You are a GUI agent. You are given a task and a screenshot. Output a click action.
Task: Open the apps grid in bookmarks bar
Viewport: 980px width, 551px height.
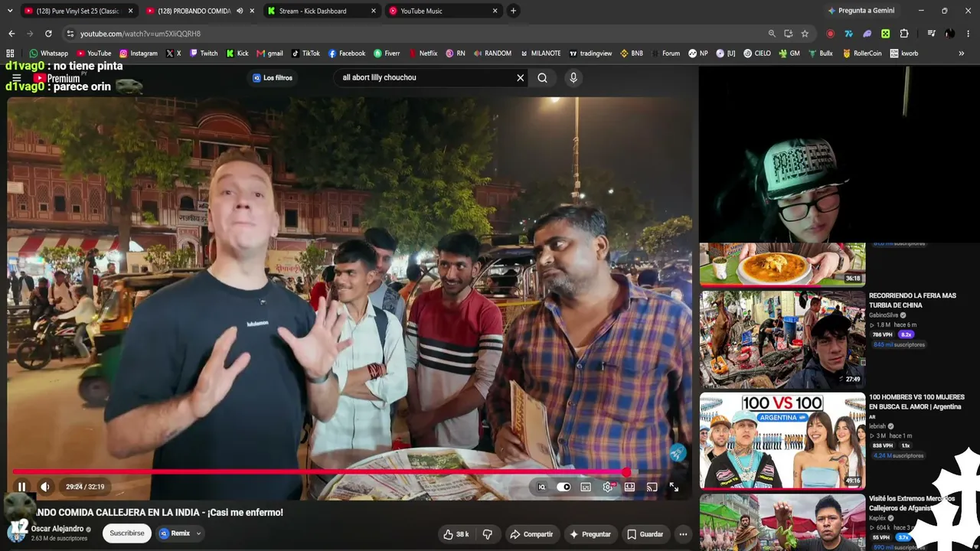pyautogui.click(x=10, y=54)
